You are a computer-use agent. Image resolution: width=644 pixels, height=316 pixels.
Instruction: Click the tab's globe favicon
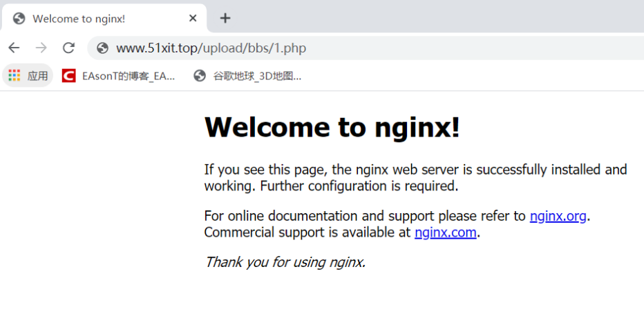(19, 19)
